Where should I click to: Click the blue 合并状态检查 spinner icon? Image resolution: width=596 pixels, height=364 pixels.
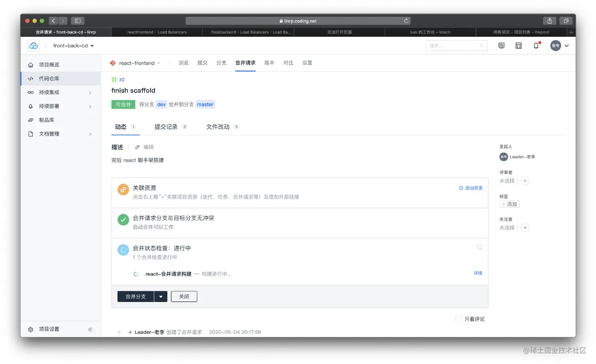coord(123,250)
